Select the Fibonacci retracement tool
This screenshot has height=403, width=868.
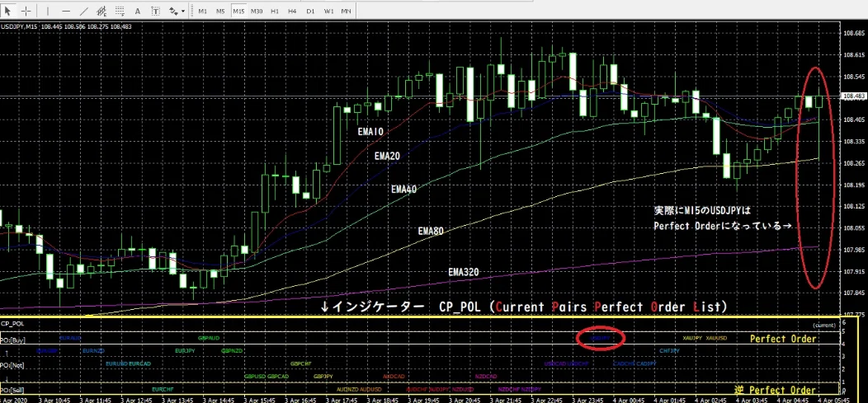click(x=120, y=11)
